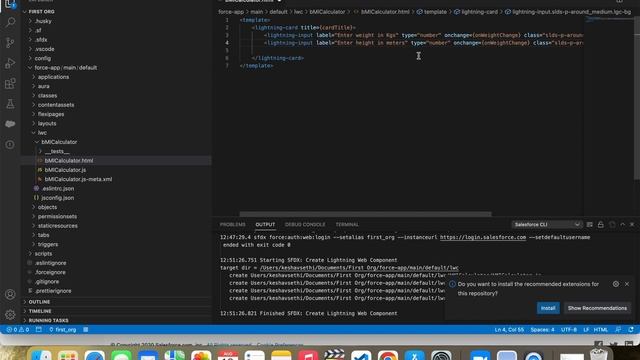Open the Testing beaker view
Viewport: 640px width, 360px height.
coord(10,104)
